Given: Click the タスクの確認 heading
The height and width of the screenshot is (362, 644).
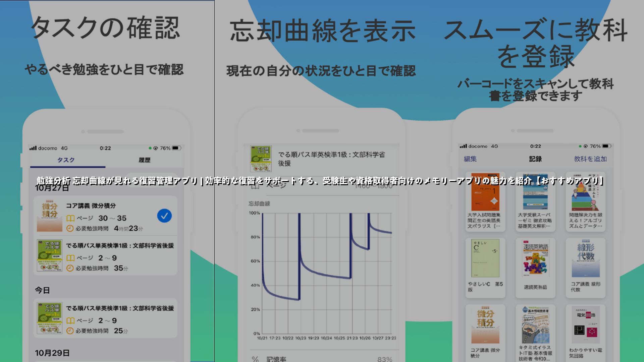Looking at the screenshot, I should point(106,27).
